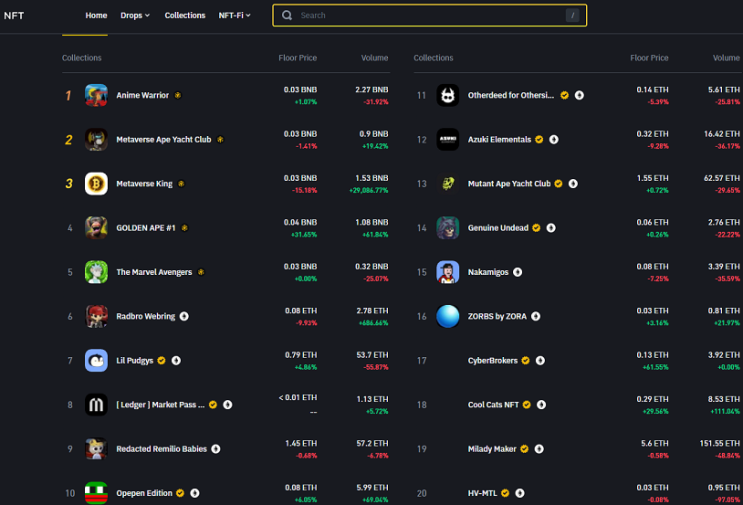Screen dimensions: 743x505
Task: Click GOLDEN APE #1 floor 0.04 BNB
Action: pyautogui.click(x=300, y=222)
